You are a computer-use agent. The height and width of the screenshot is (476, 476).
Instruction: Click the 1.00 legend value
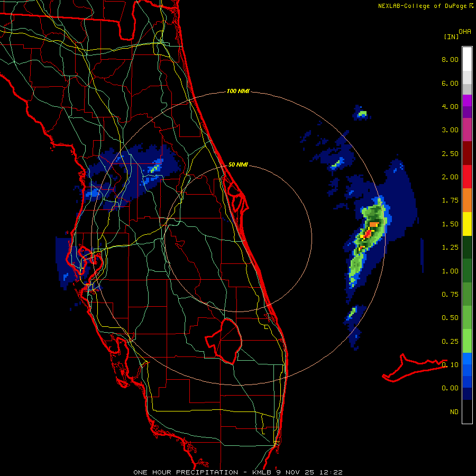coord(450,271)
